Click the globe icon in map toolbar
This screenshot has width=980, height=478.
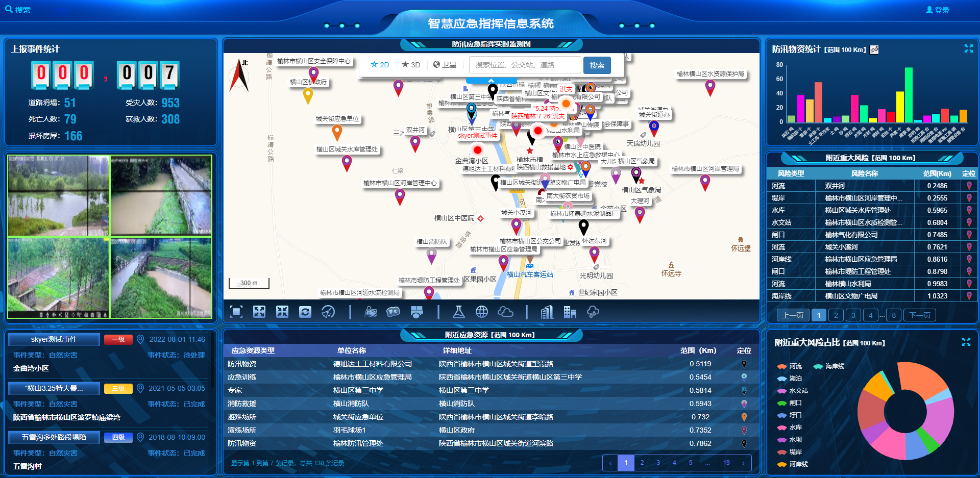(x=482, y=312)
